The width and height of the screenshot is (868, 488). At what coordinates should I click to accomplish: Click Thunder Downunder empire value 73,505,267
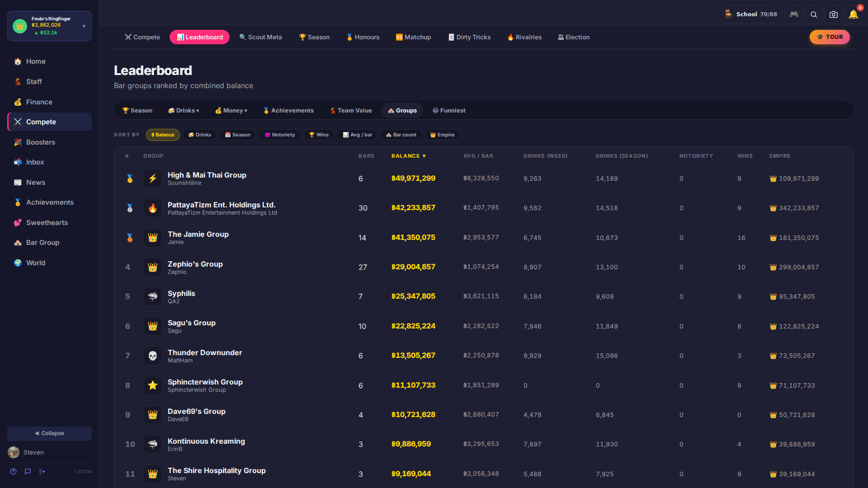(792, 356)
